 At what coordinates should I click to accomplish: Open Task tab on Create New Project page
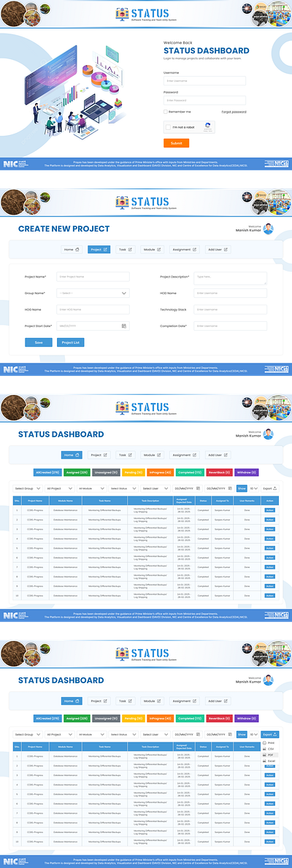(x=126, y=250)
